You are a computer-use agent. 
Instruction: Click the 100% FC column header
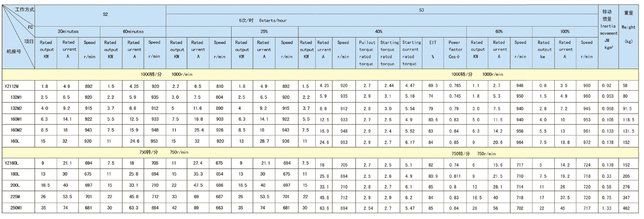pos(565,31)
